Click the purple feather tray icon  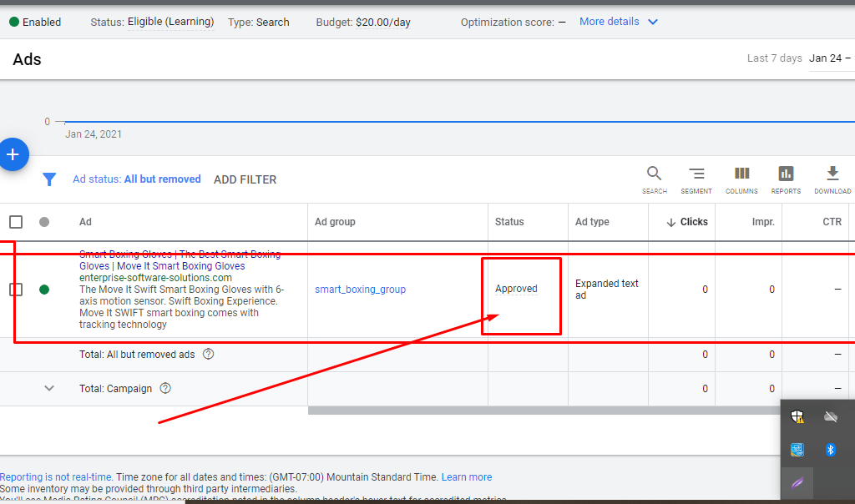[x=797, y=483]
